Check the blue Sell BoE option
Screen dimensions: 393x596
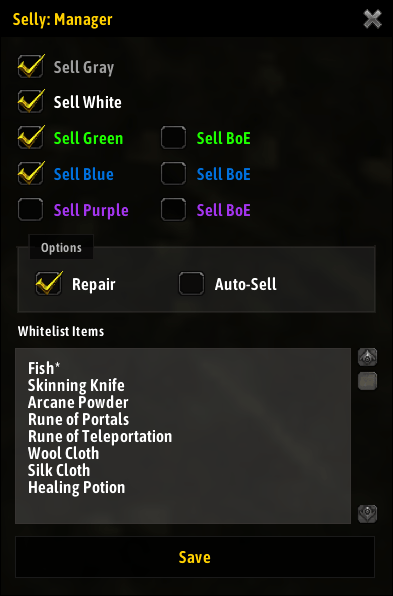click(x=173, y=174)
